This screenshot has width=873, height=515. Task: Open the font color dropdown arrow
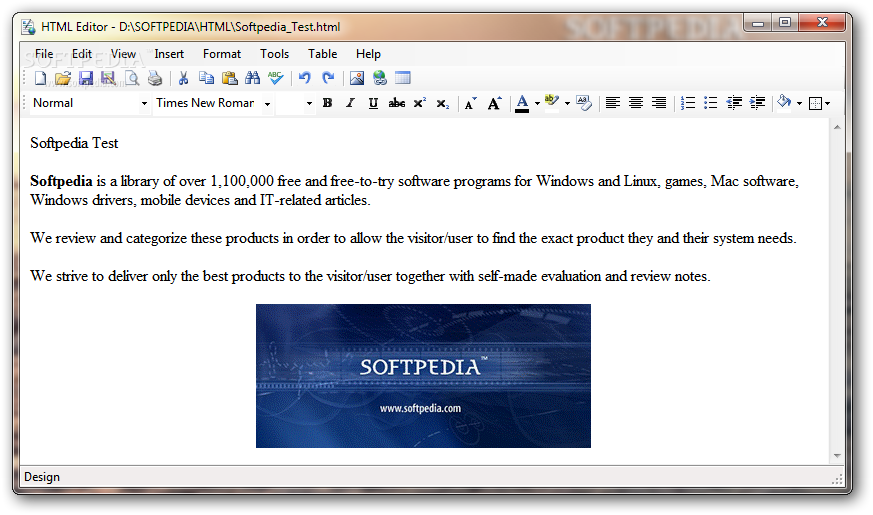[537, 104]
